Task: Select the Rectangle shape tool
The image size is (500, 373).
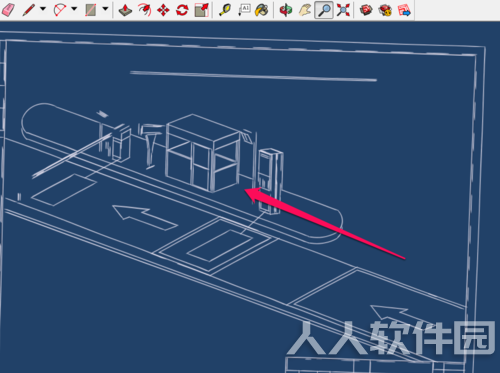Action: tap(91, 10)
